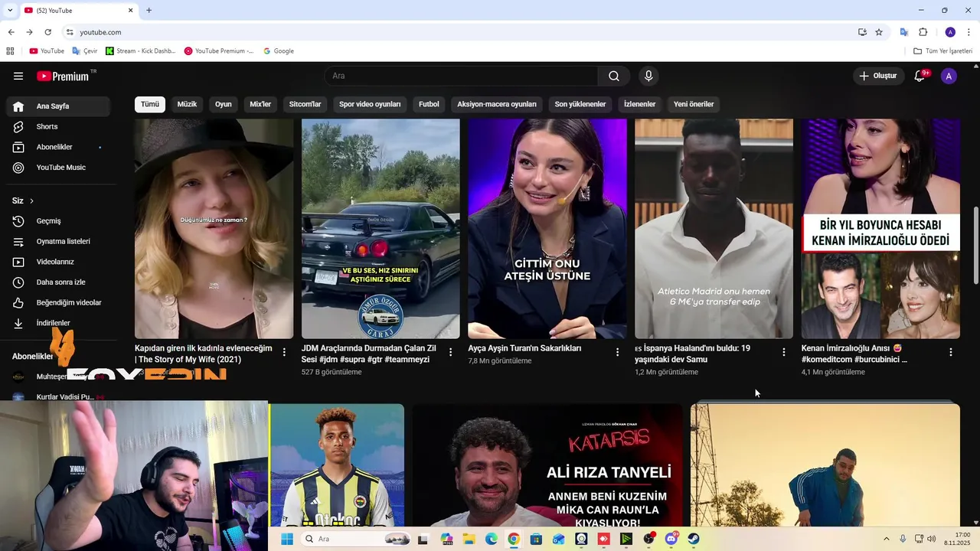Open the site info icon beside youtube.com

[x=70, y=32]
